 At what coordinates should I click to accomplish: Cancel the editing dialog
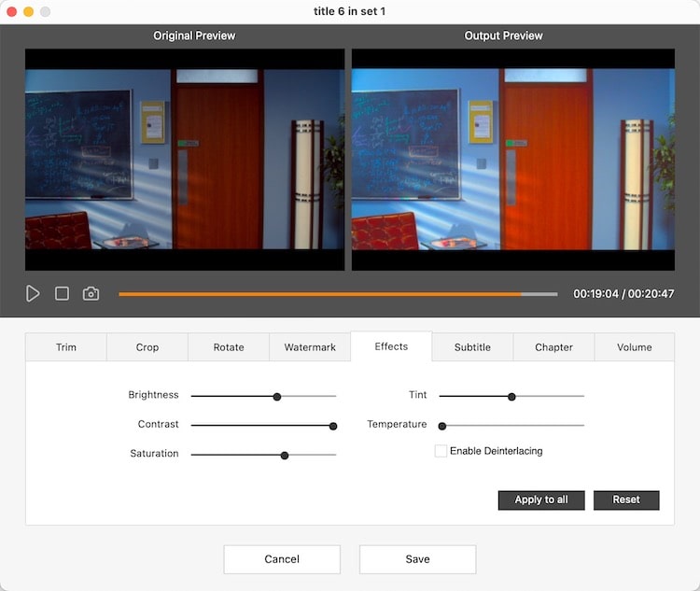coord(282,559)
